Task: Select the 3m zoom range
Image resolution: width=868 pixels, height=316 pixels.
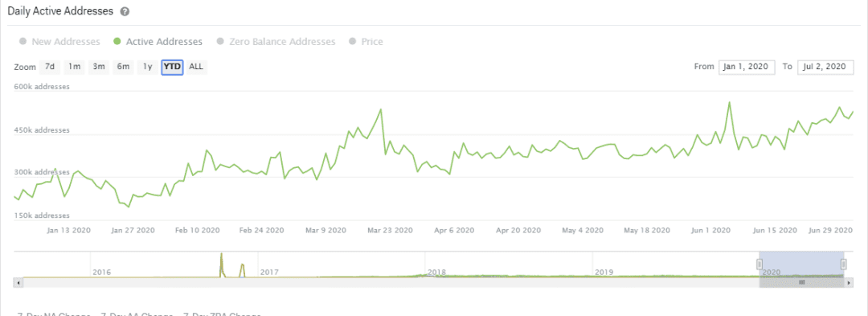Action: coord(99,67)
